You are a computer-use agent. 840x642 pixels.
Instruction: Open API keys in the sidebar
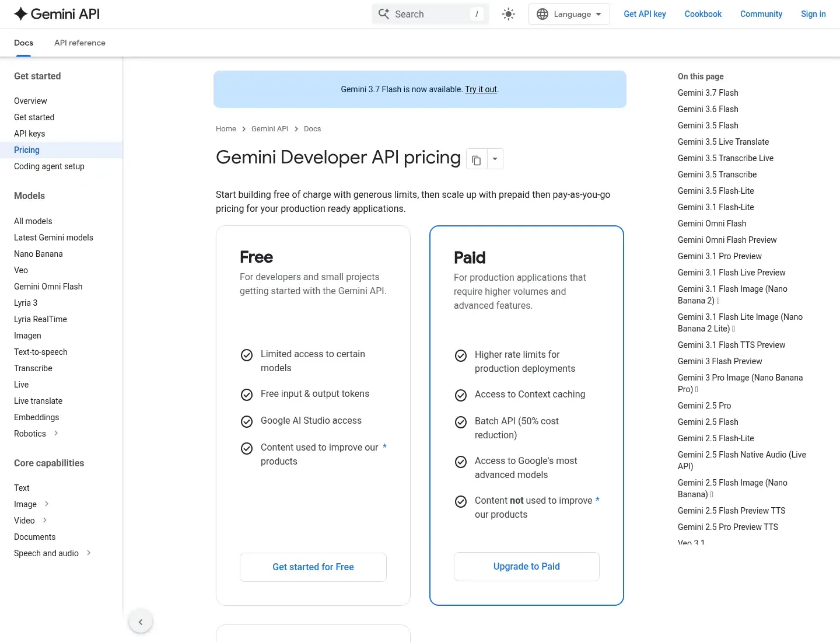click(x=29, y=134)
